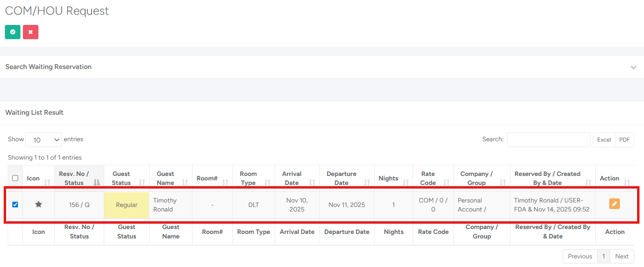This screenshot has width=644, height=267.
Task: Click the star icon in the reservation row
Action: pos(38,205)
